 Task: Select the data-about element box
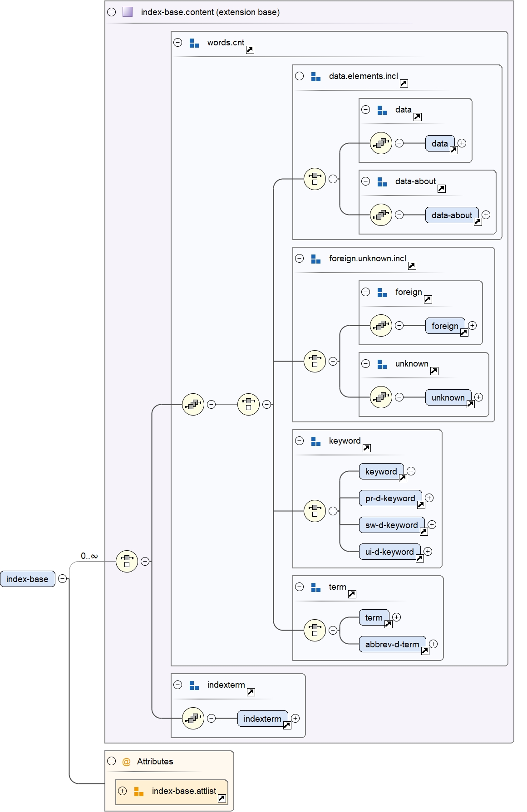pyautogui.click(x=451, y=215)
